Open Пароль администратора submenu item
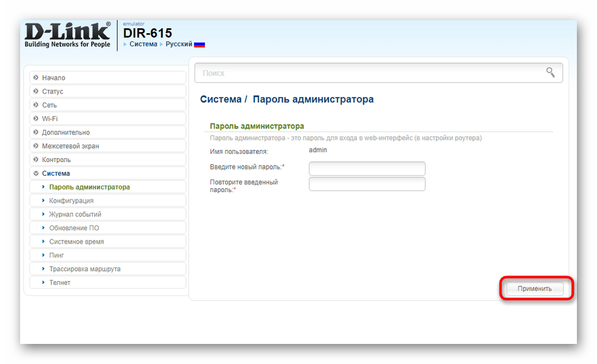The image size is (597, 364). pyautogui.click(x=107, y=187)
